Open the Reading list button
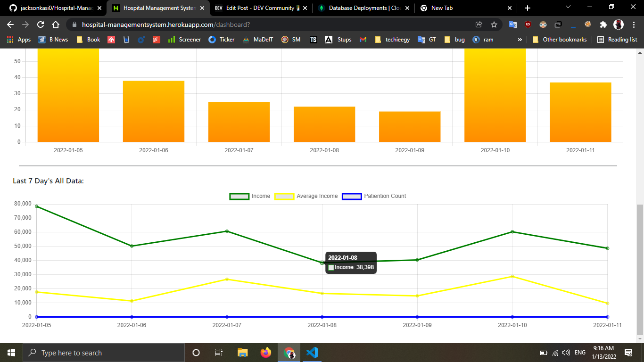The image size is (644, 362). point(617,40)
